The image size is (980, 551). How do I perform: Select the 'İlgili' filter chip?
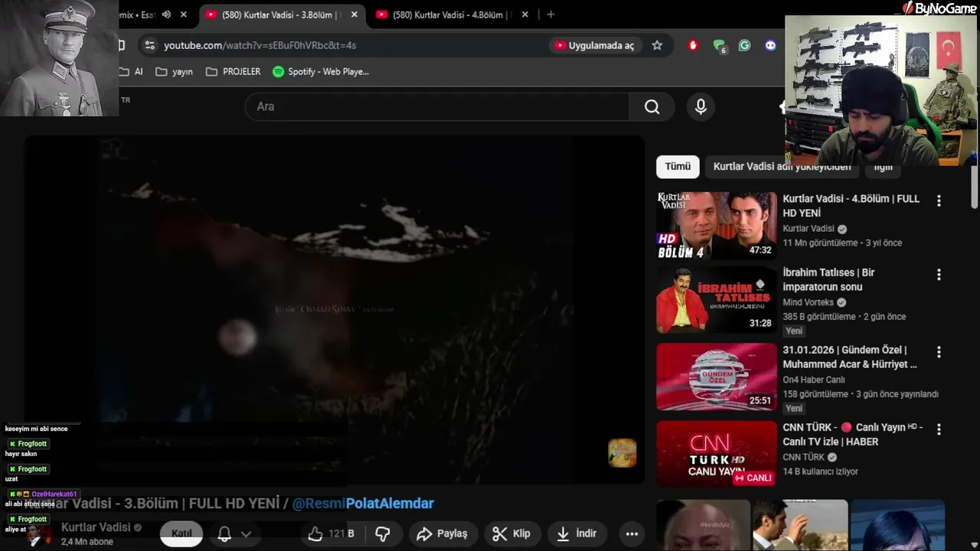pyautogui.click(x=883, y=166)
